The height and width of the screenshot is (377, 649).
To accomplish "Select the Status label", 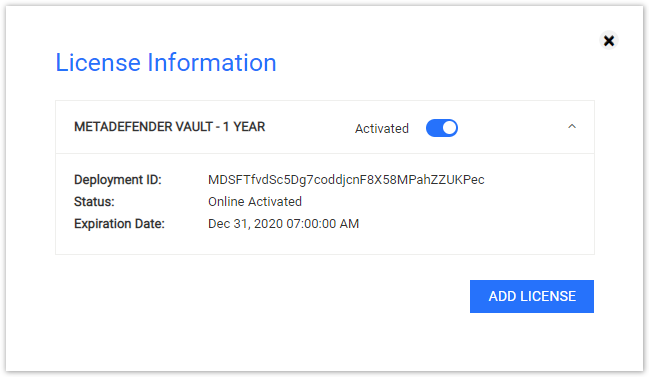I will click(94, 202).
